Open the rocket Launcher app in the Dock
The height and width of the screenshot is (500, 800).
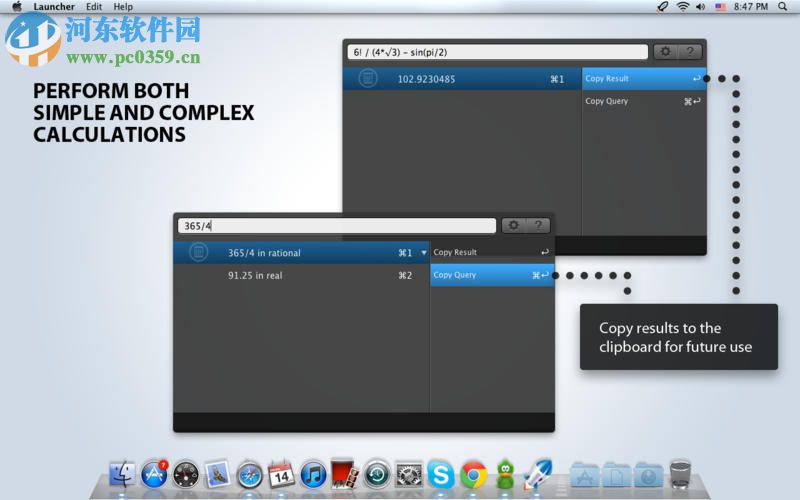pyautogui.click(x=539, y=473)
